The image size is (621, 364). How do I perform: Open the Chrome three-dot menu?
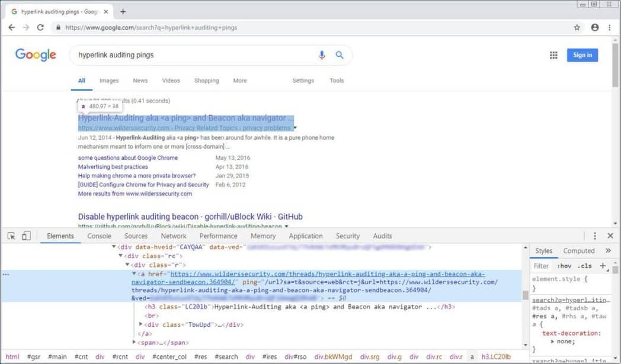pyautogui.click(x=610, y=27)
